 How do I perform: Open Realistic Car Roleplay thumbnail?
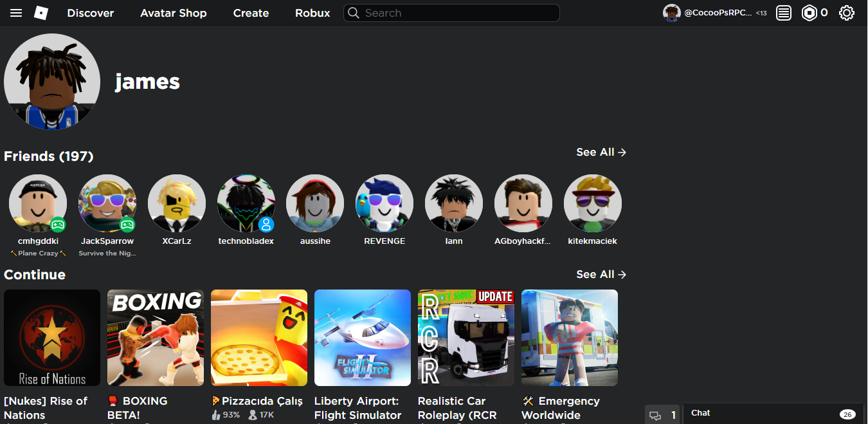[466, 338]
